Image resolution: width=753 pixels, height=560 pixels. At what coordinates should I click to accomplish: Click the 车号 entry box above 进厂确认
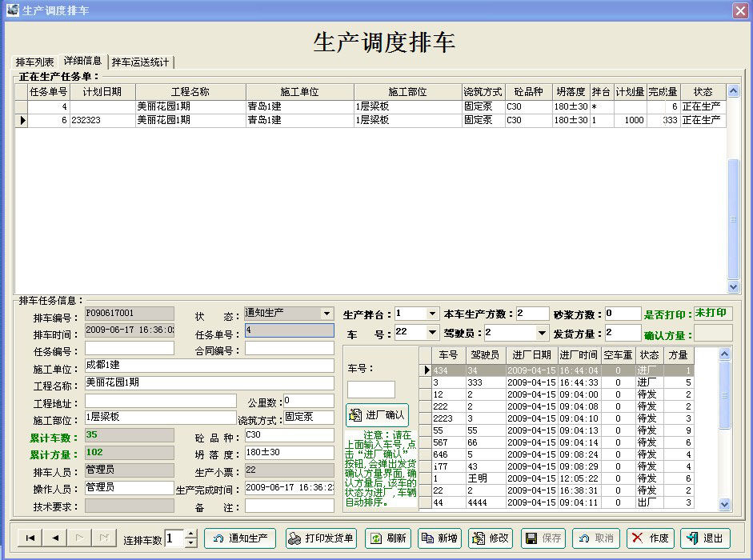click(x=370, y=390)
